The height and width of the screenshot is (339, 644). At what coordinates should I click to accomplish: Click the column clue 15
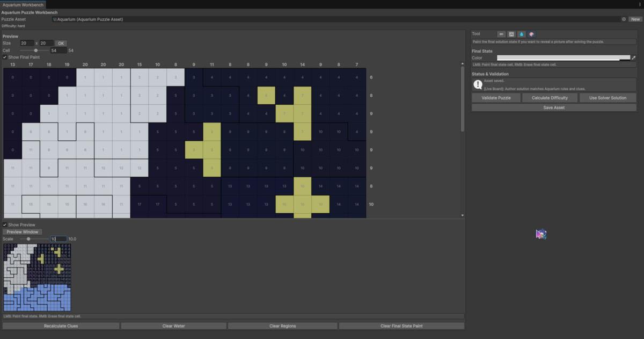pos(140,64)
